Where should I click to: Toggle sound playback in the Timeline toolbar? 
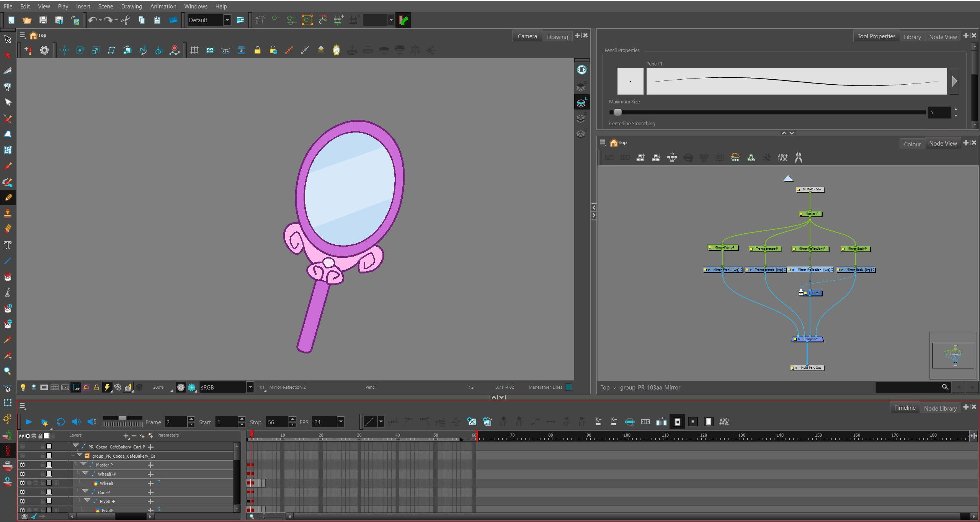pos(76,422)
